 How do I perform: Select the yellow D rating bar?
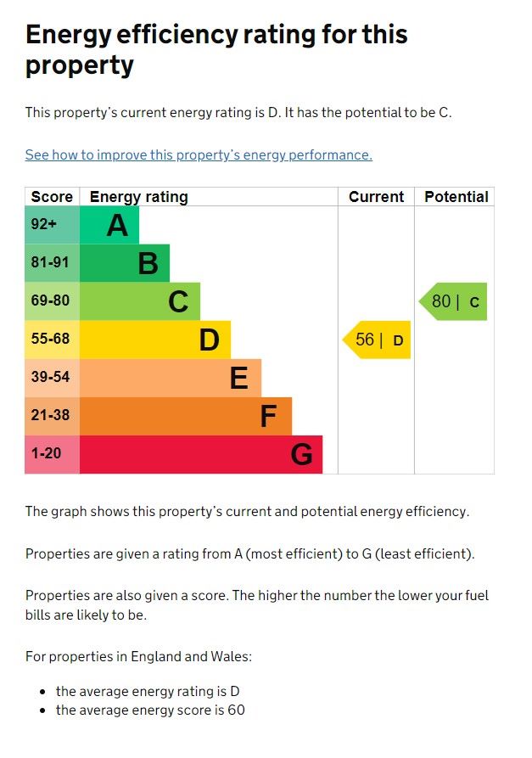click(x=155, y=340)
